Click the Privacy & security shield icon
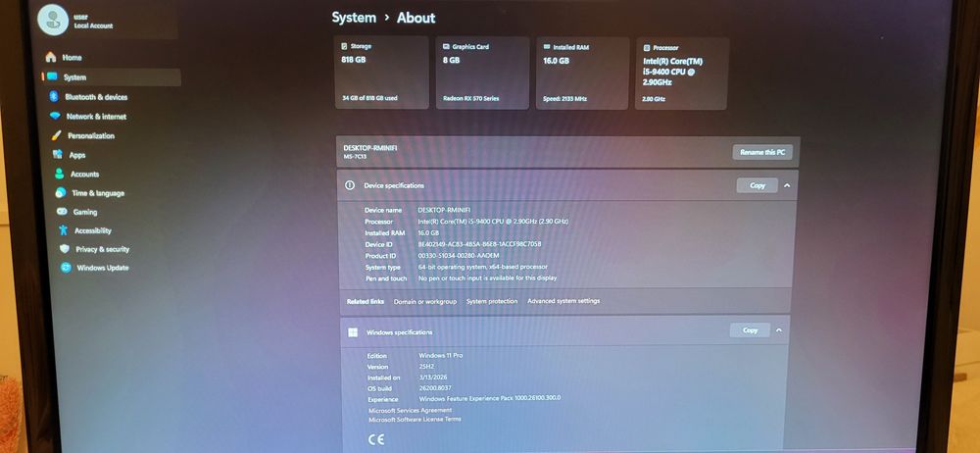980x453 pixels. pos(65,248)
